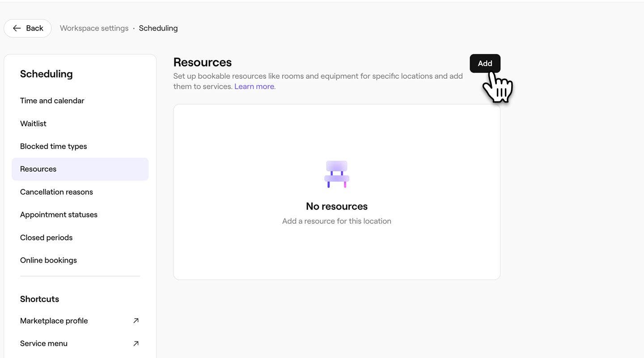
Task: Open the Workspace settings breadcrumb
Action: coord(94,28)
